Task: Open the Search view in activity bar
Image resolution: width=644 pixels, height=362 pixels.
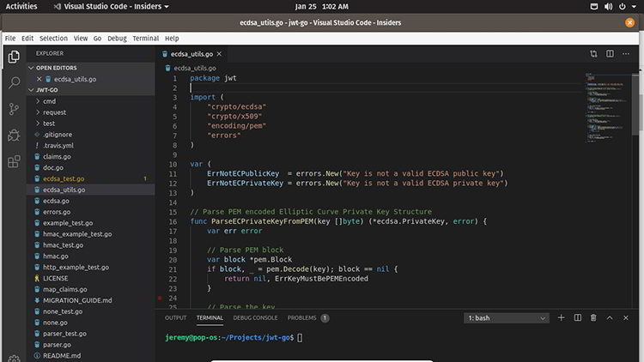Action: 14,83
